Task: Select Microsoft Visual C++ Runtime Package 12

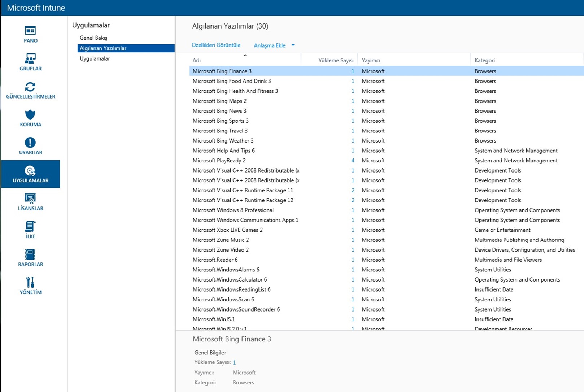Action: [x=387, y=200]
